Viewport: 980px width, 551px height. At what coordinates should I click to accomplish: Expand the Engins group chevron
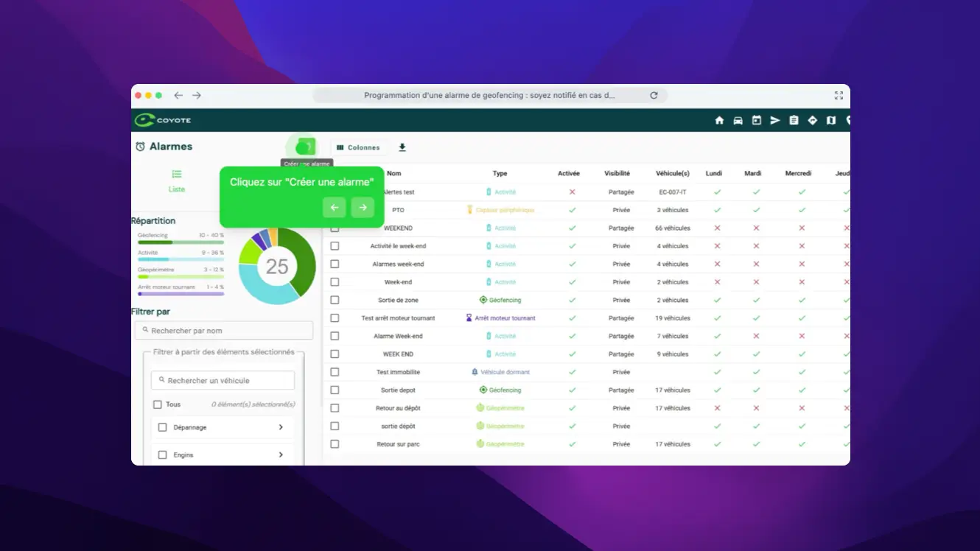click(x=281, y=455)
